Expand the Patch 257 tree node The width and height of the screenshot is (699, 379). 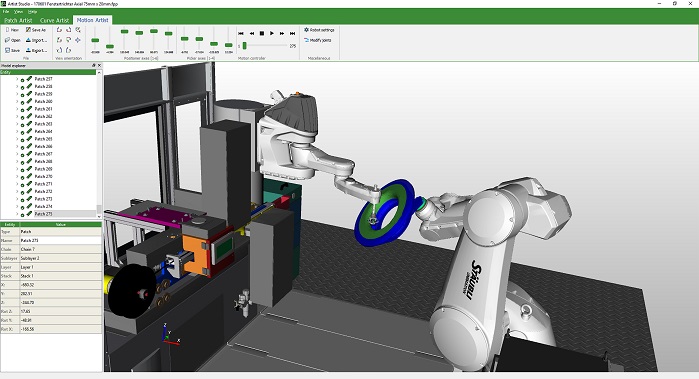pos(17,79)
